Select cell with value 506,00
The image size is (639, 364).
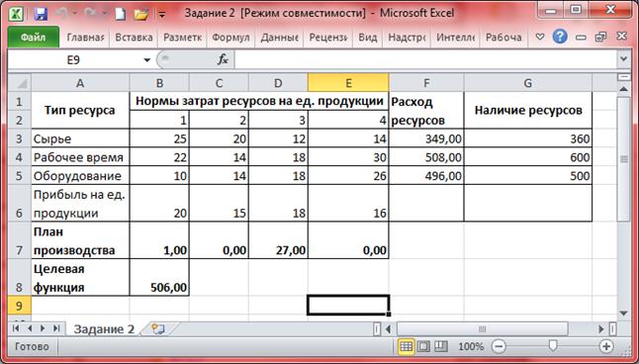(x=159, y=278)
